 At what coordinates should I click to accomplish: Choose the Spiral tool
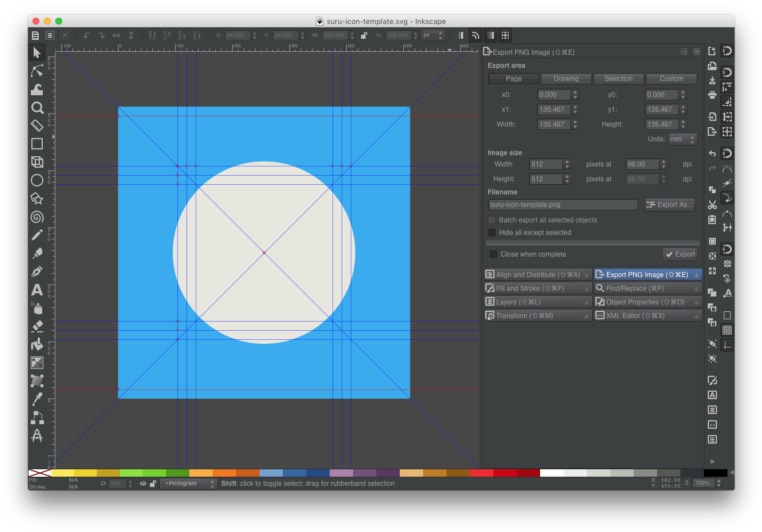tap(37, 217)
